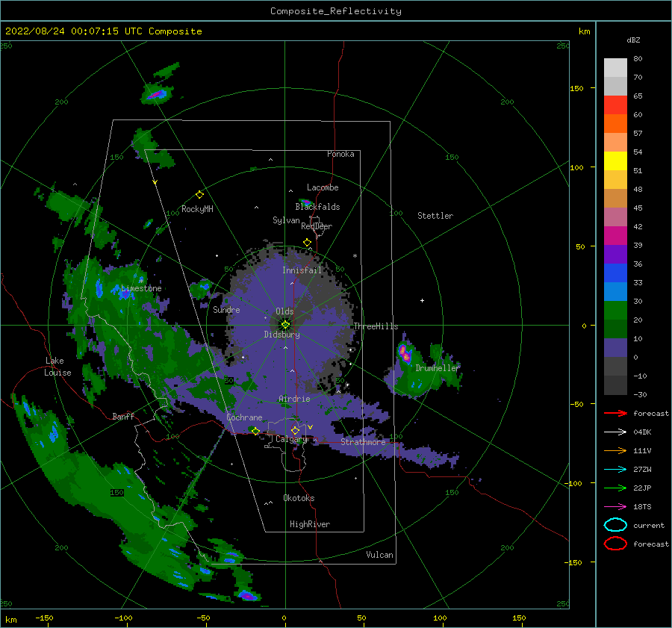Click the Sylvan label near RedDeer
The width and height of the screenshot is (672, 628).
click(x=286, y=220)
